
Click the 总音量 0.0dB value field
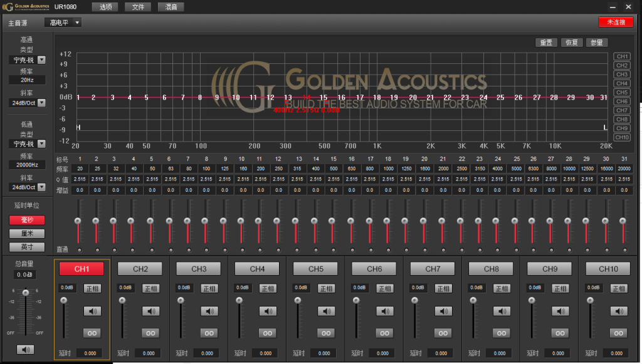[x=24, y=274]
